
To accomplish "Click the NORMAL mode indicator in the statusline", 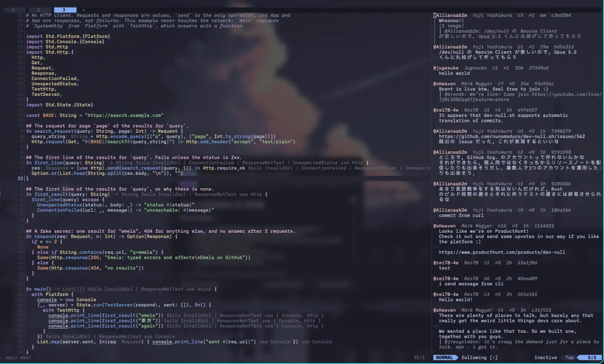I will 444,358.
